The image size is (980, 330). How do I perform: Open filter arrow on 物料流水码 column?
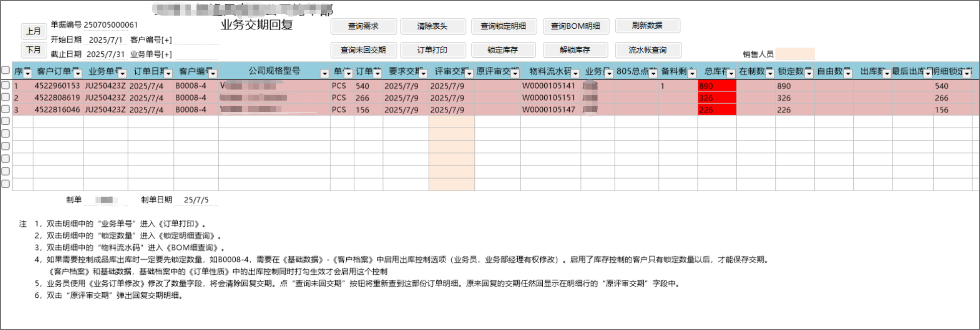tap(575, 73)
